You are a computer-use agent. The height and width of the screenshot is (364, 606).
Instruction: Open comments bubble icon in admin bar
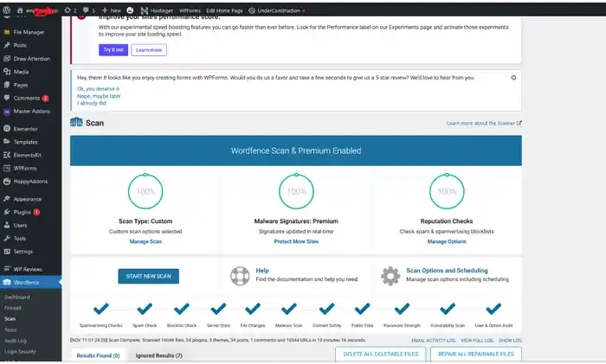(x=88, y=10)
